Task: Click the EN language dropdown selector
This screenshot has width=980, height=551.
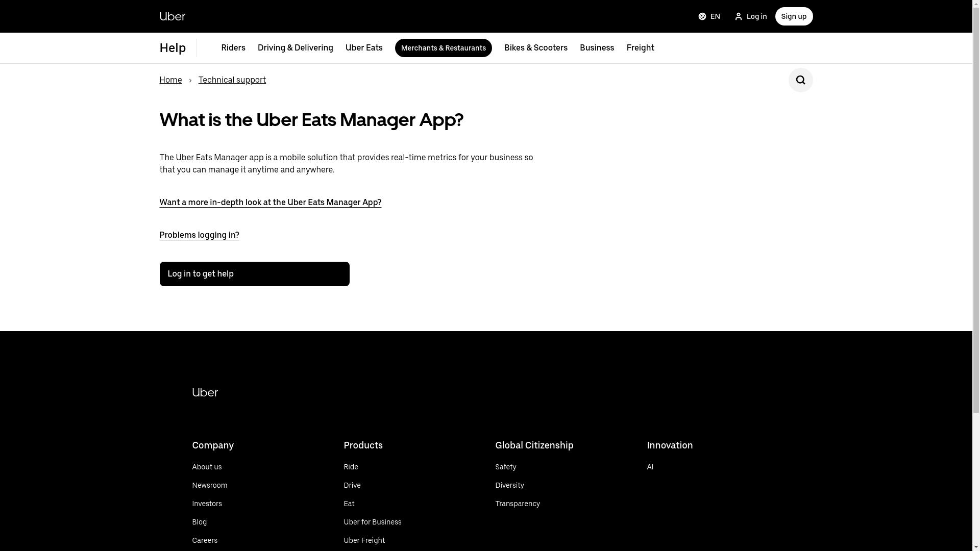Action: tap(709, 16)
